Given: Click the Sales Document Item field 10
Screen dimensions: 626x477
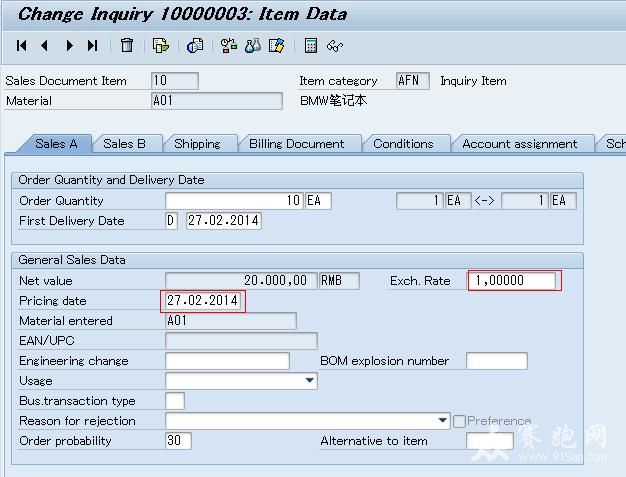Looking at the screenshot, I should (175, 81).
